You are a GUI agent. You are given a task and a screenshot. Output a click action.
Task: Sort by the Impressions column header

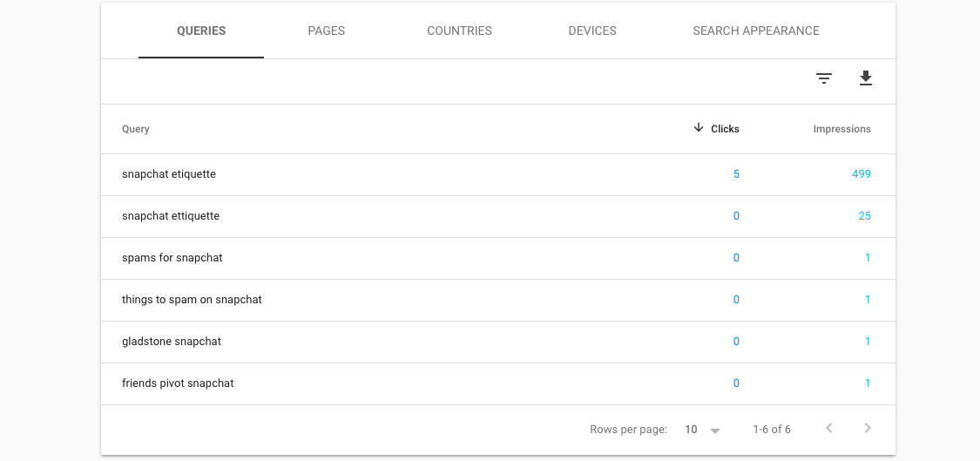(841, 129)
